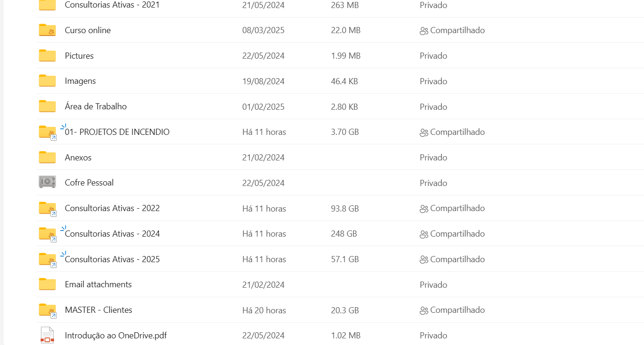644x345 pixels.
Task: Click shared people icon in Consultorias Ativas - 2024 row
Action: (424, 234)
